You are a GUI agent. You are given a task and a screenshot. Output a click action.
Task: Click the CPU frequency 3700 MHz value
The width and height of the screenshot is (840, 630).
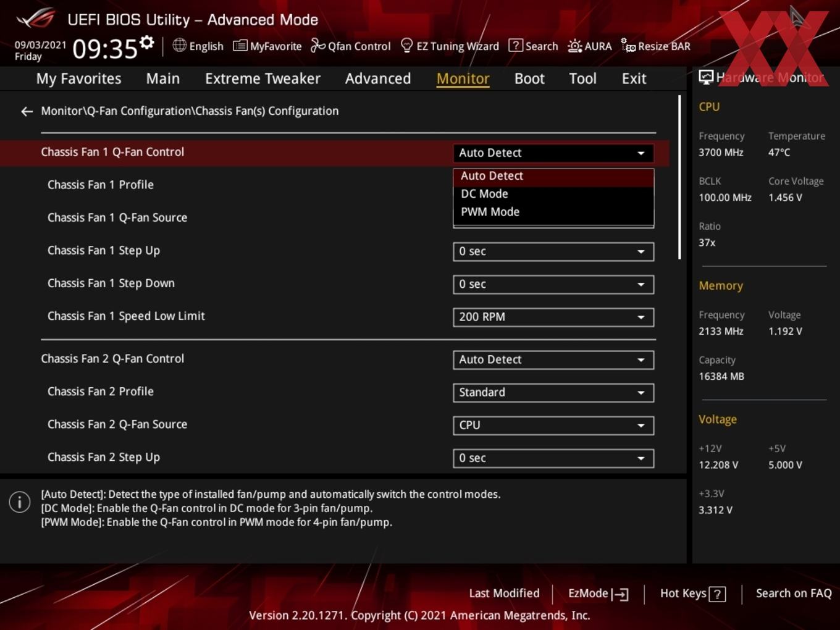(x=721, y=153)
